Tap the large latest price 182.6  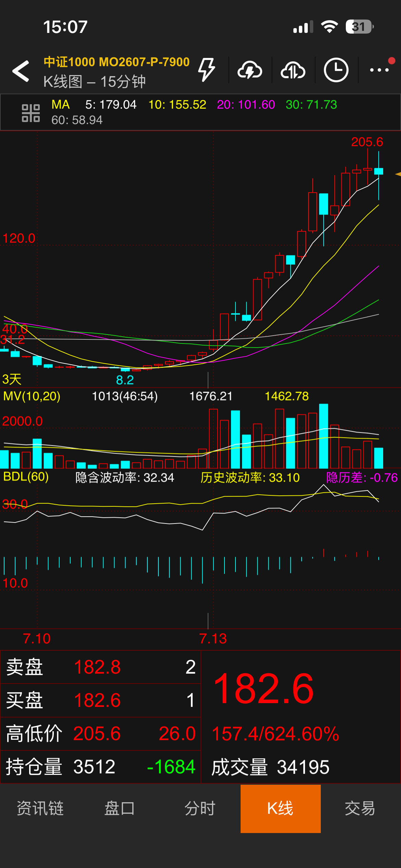263,688
